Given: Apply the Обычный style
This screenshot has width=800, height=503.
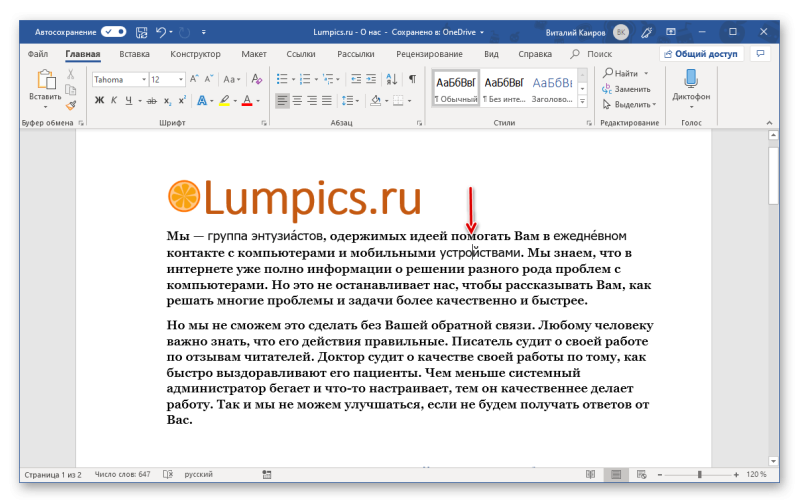Looking at the screenshot, I should click(x=456, y=89).
